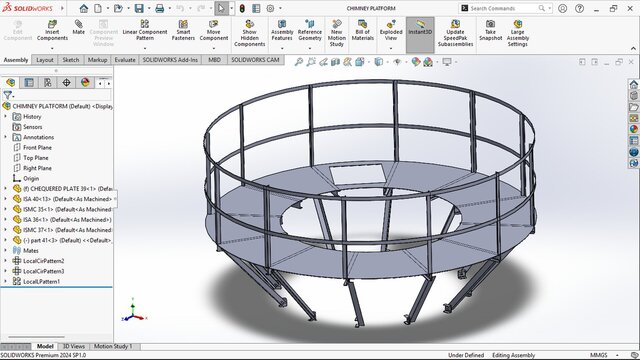
Task: Open DisplayManager color ball tab icon
Action: pos(85,82)
